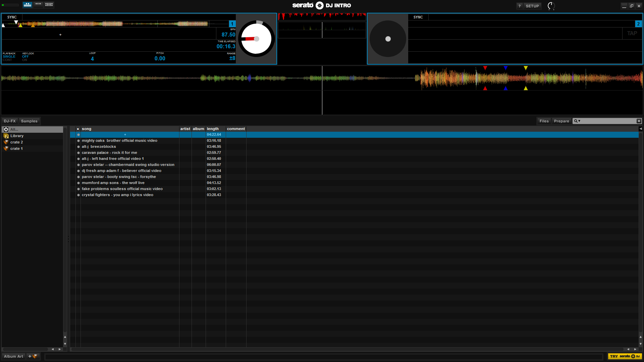
Task: Switch to the first display mode icon
Action: click(28, 5)
